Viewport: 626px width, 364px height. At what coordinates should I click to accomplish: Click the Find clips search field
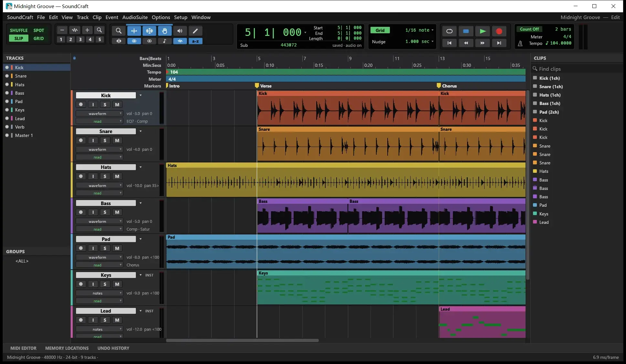point(577,69)
